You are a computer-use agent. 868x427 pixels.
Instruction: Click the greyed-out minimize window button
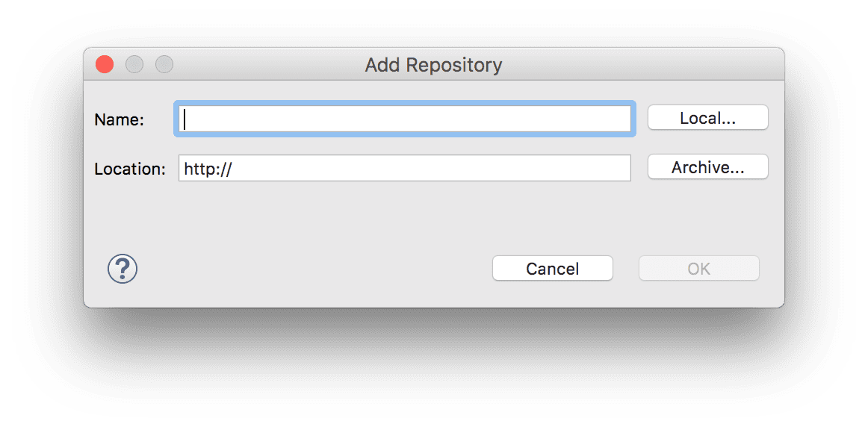[134, 65]
